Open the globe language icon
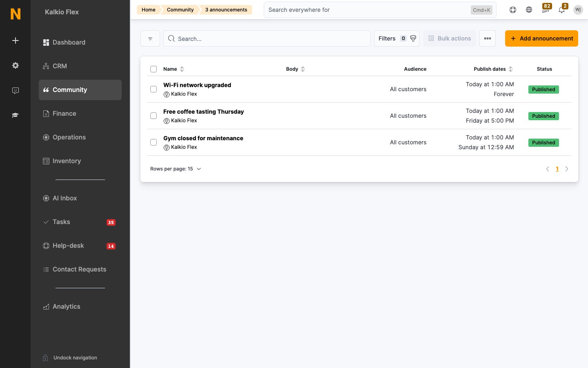588x368 pixels. click(529, 10)
